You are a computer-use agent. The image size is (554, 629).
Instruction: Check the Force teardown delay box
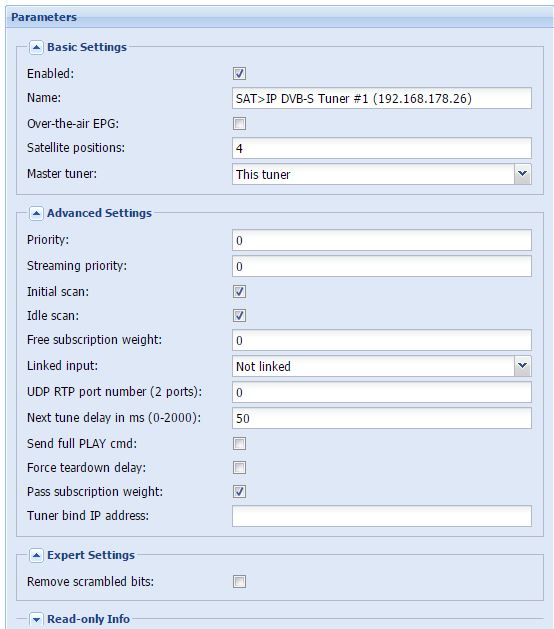pyautogui.click(x=239, y=468)
